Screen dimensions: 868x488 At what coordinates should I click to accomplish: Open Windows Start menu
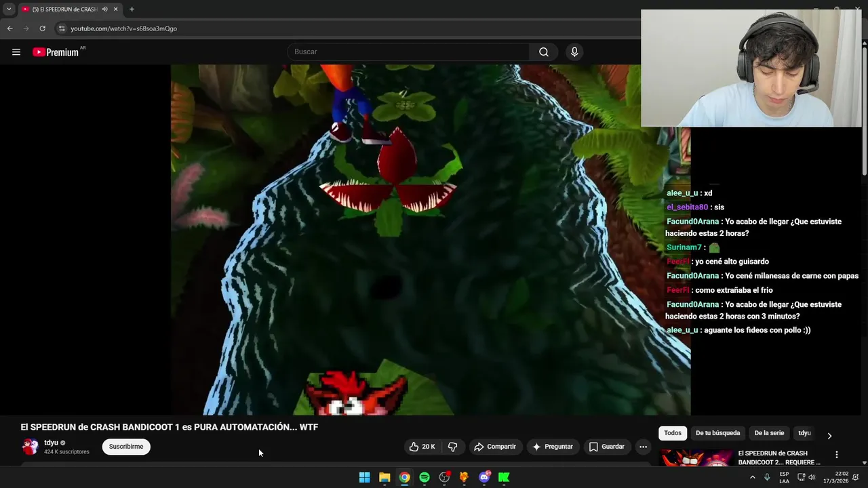(x=364, y=477)
